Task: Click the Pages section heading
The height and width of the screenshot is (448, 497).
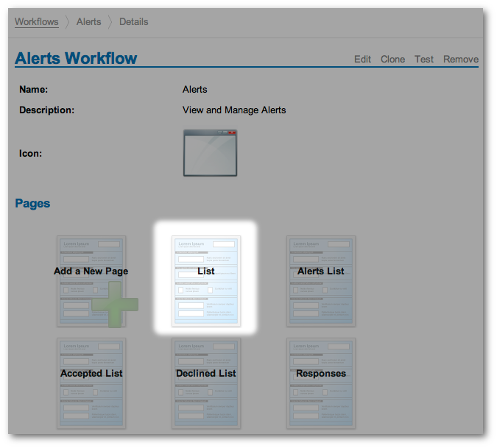Action: pos(32,203)
